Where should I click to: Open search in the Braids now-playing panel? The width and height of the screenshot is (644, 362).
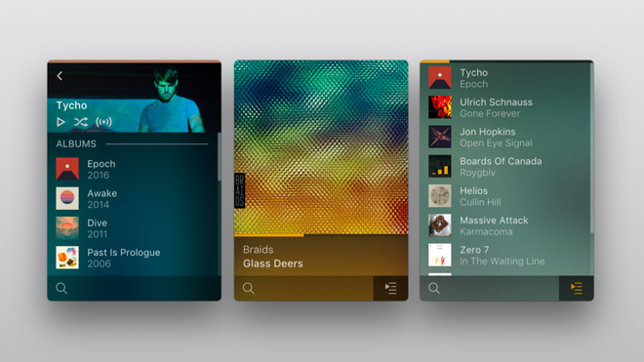[249, 288]
